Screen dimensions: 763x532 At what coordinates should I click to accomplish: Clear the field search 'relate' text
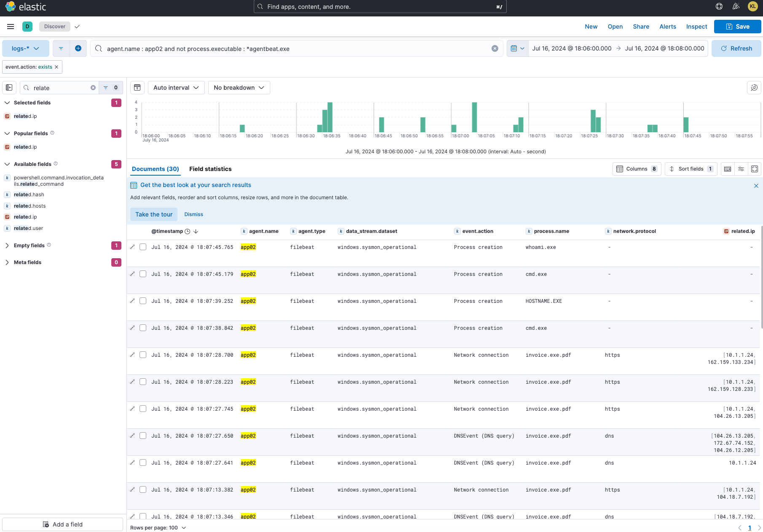coord(93,88)
